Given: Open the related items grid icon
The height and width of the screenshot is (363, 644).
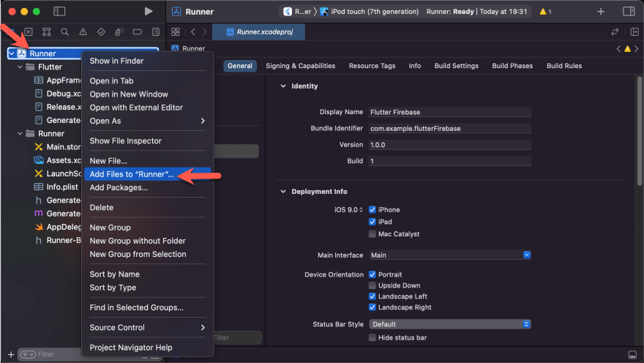Looking at the screenshot, I should coord(176,31).
